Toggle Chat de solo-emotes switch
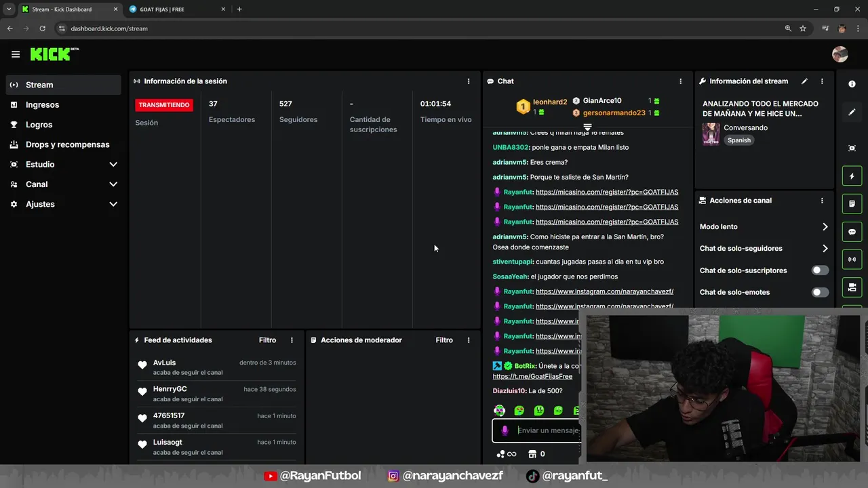Viewport: 868px width, 488px height. tap(820, 292)
